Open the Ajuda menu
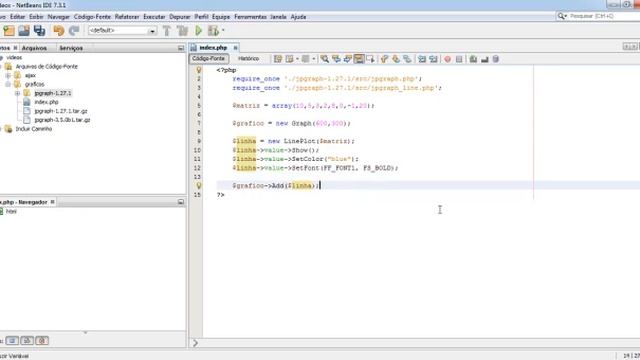The image size is (640, 360). 298,17
